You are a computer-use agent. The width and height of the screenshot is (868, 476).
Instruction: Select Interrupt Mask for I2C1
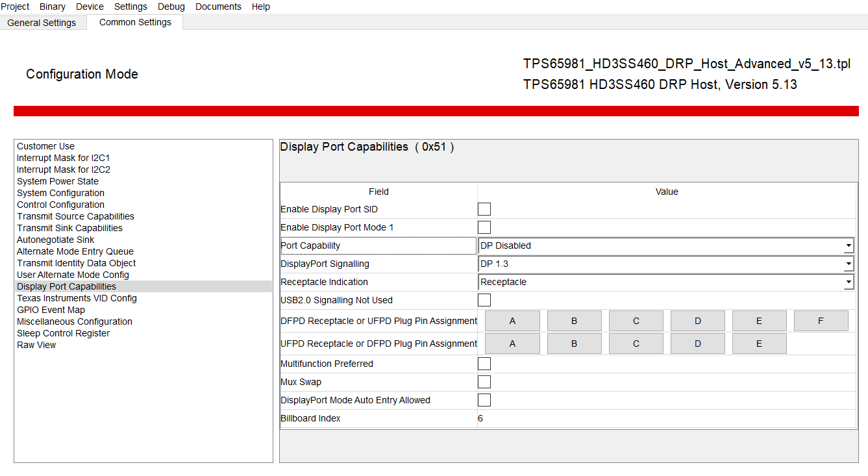(x=143, y=158)
